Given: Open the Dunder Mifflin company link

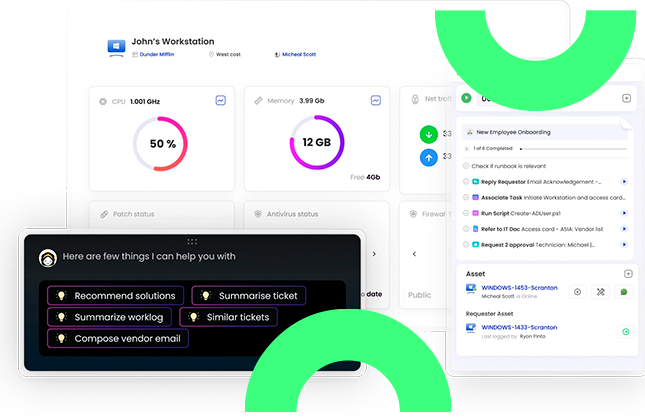Looking at the screenshot, I should [152, 54].
